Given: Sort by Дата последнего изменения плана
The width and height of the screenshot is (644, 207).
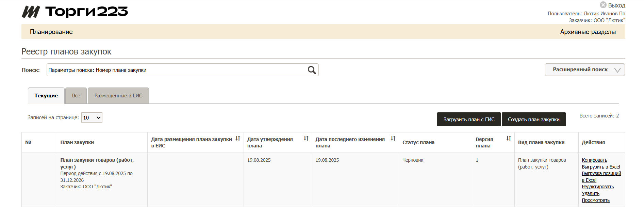Looking at the screenshot, I should [x=393, y=139].
